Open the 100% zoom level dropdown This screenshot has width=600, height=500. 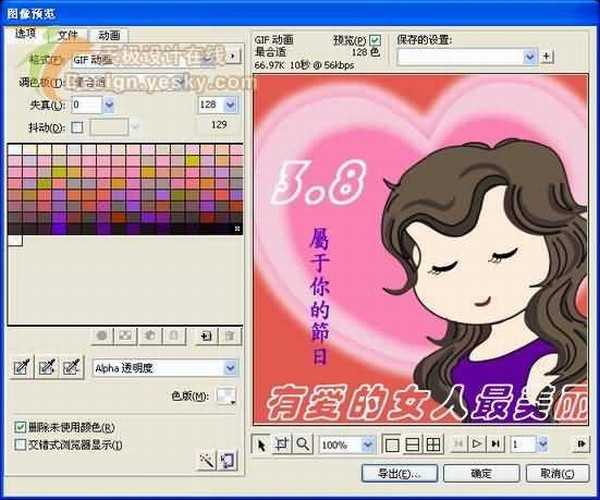coord(367,445)
